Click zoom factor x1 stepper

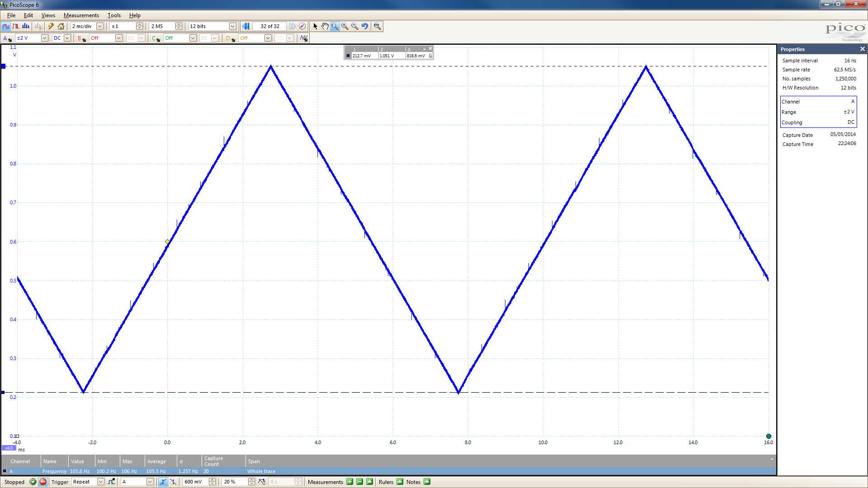(x=140, y=26)
